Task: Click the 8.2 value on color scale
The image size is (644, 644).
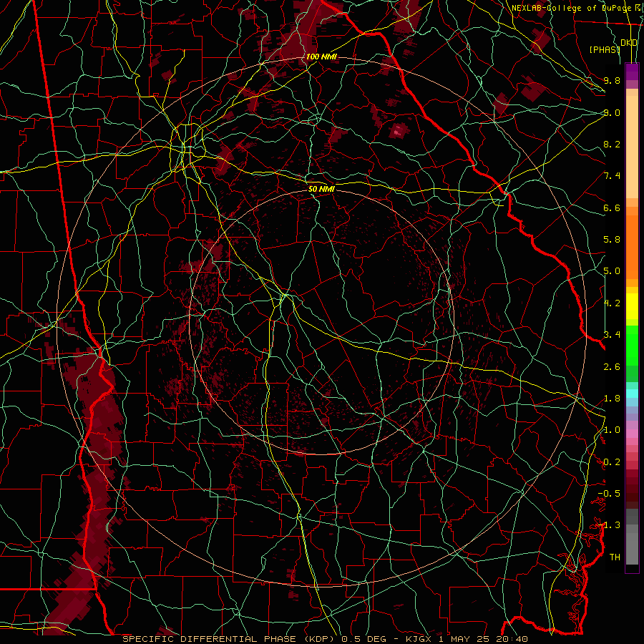Action: pos(612,144)
